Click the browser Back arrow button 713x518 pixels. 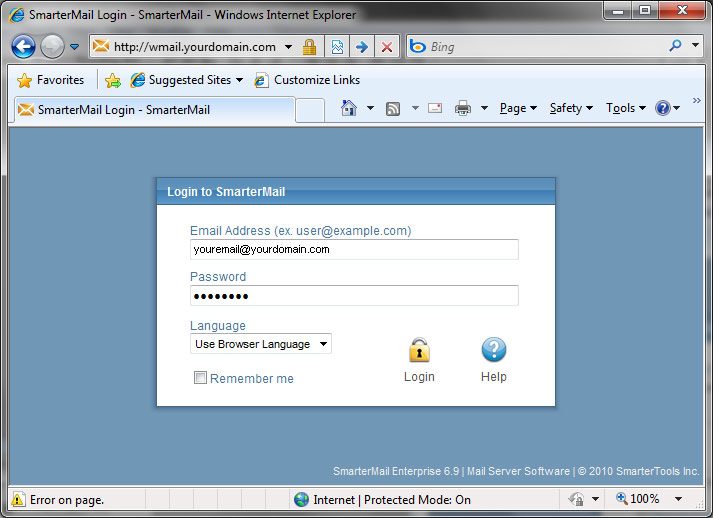[23, 47]
